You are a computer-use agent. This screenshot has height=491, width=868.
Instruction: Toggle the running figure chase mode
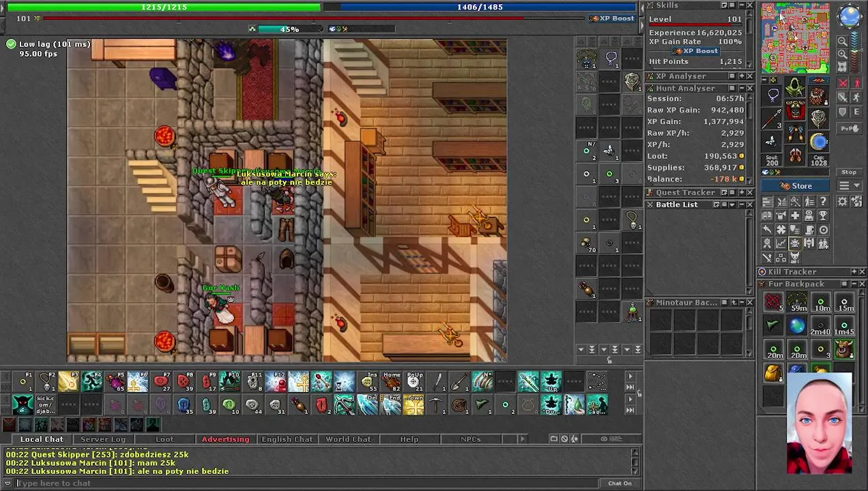pyautogui.click(x=857, y=97)
